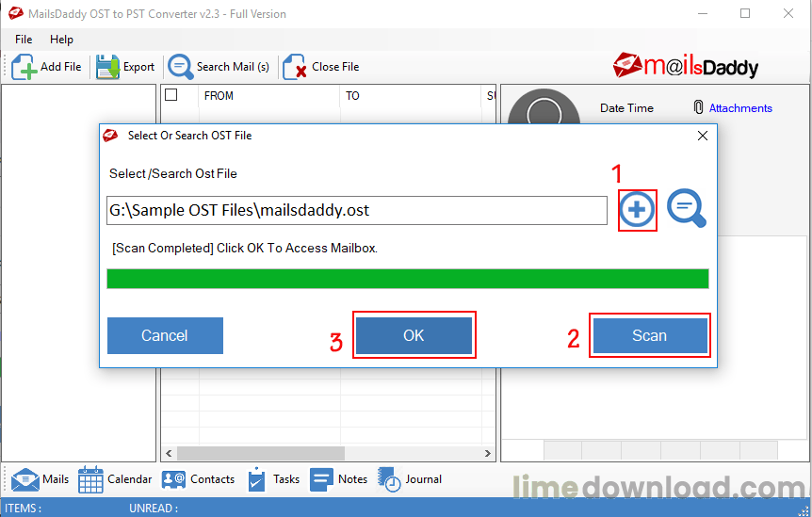812x517 pixels.
Task: Click the magnifier search OST icon
Action: coord(686,208)
